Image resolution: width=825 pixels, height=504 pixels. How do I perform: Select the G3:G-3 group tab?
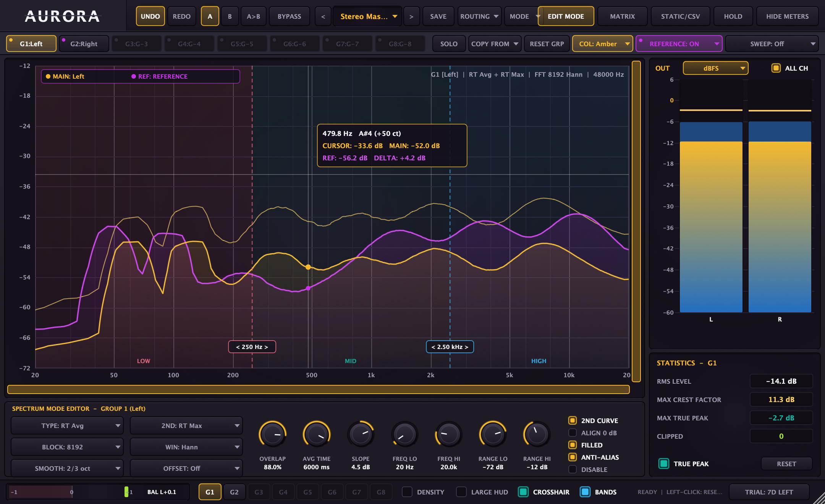click(x=137, y=44)
